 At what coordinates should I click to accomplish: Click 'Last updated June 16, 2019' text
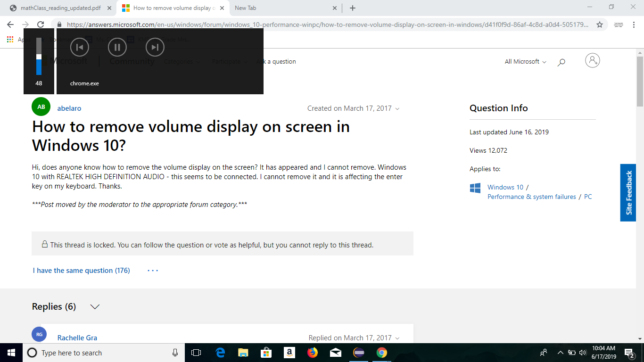(x=509, y=132)
